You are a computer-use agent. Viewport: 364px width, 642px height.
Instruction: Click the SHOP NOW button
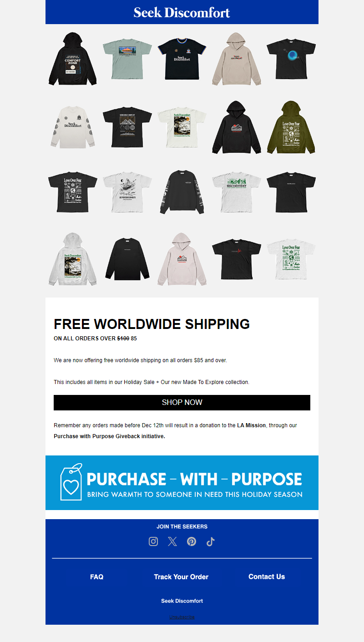182,403
